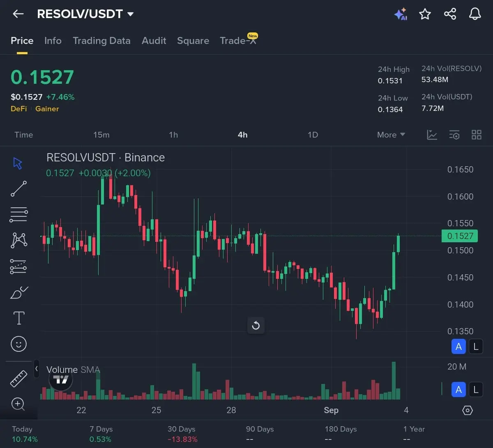Image resolution: width=493 pixels, height=448 pixels.
Task: Collapse the drawing toolbar arrow handle
Action: [36, 369]
